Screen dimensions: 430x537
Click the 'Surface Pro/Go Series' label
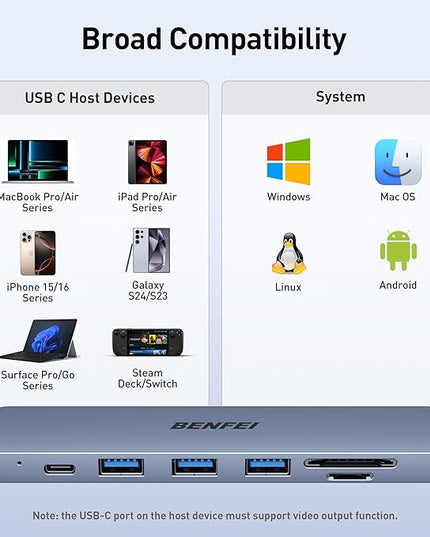[38, 380]
